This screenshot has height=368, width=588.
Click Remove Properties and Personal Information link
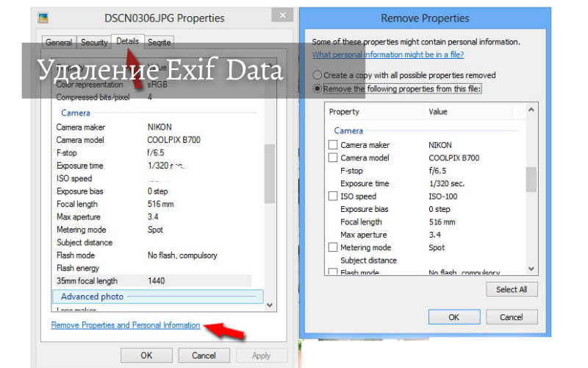[x=125, y=325]
